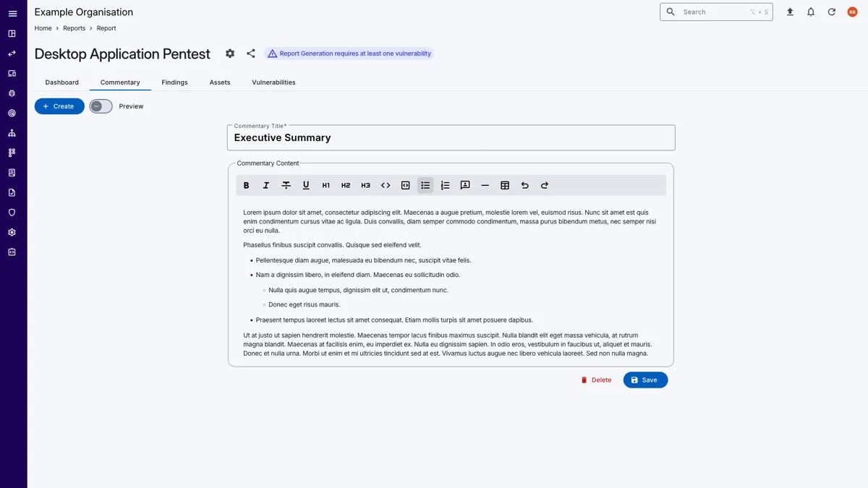Viewport: 868px width, 488px height.
Task: Toggle the Preview switch
Action: (101, 106)
